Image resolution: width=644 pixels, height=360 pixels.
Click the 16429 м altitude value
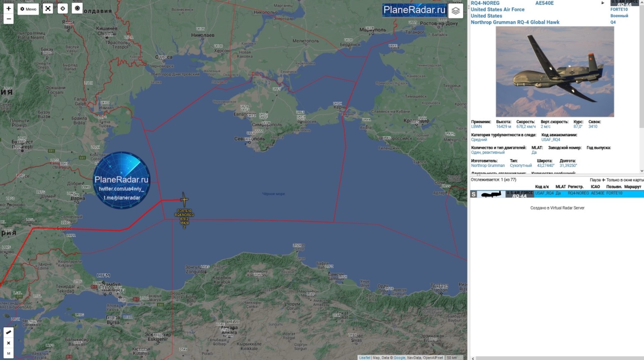click(504, 126)
